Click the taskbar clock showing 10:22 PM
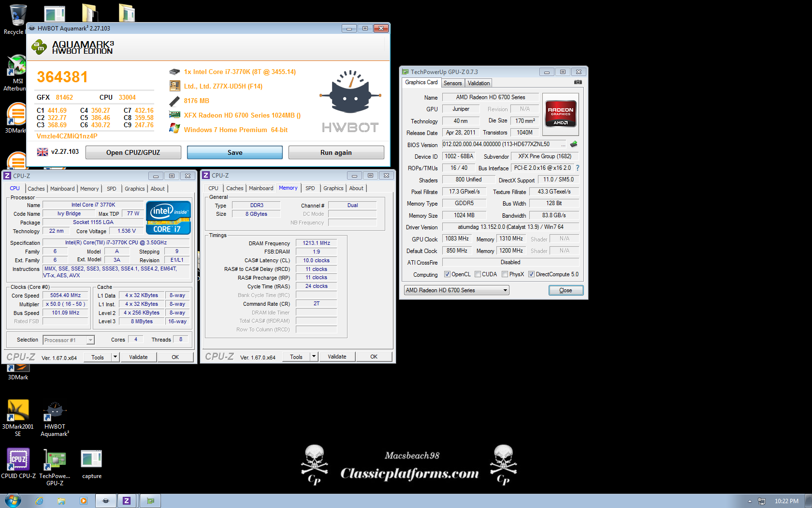This screenshot has height=508, width=812. point(786,501)
